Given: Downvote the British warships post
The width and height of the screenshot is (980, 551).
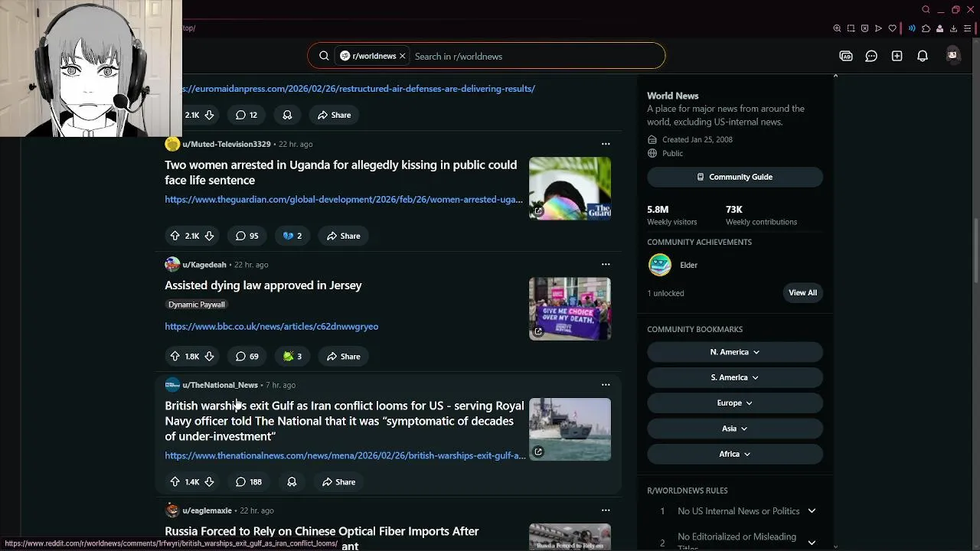Looking at the screenshot, I should (x=209, y=482).
